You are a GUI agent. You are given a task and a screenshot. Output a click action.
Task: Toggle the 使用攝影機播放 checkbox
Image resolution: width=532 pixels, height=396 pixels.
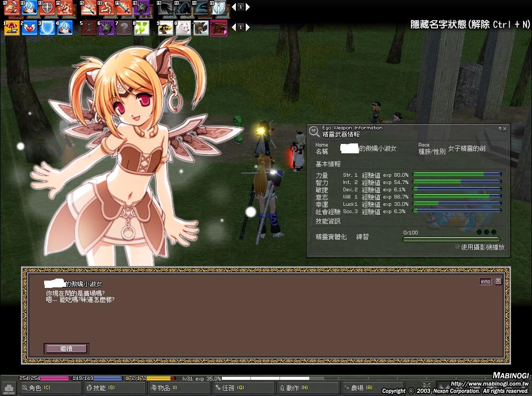point(457,247)
